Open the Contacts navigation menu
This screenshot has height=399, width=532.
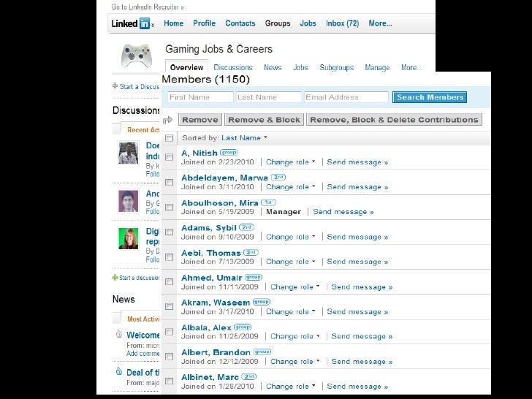[240, 23]
